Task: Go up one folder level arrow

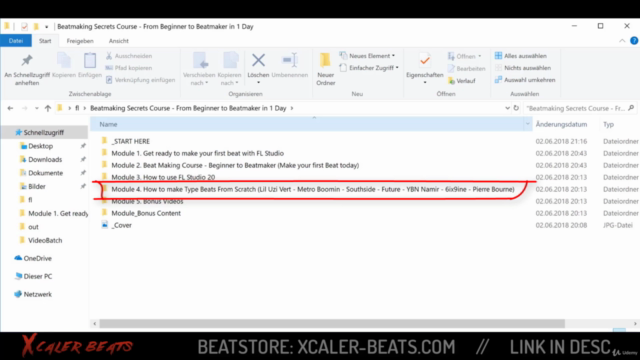Action: pyautogui.click(x=48, y=108)
